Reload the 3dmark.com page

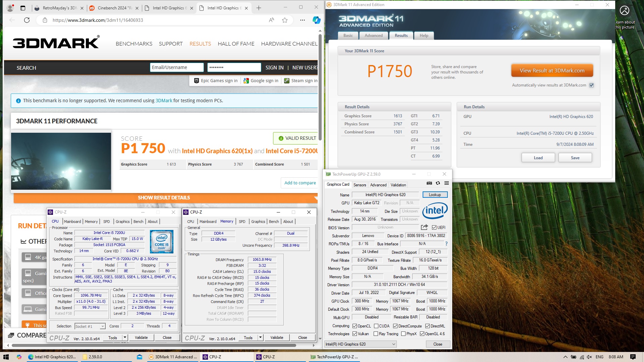pyautogui.click(x=27, y=20)
